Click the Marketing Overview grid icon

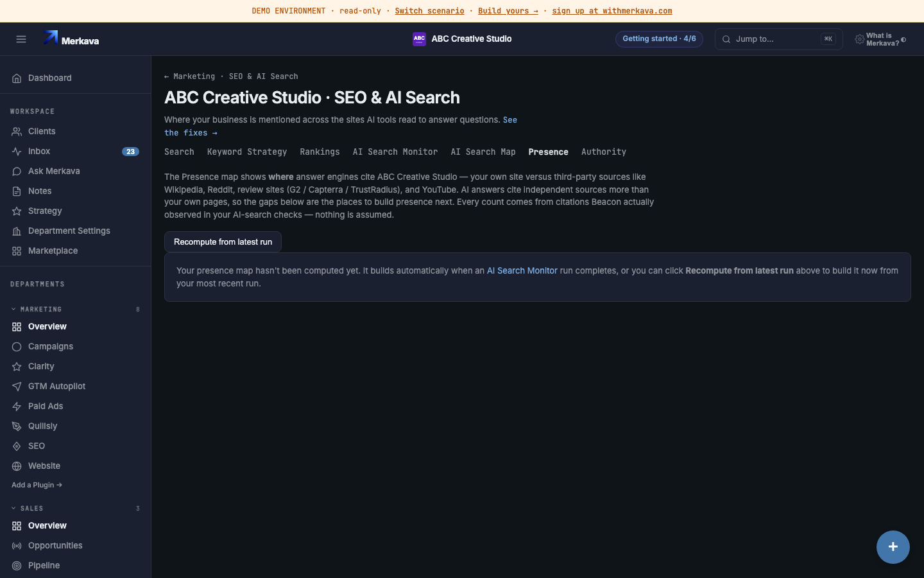click(x=17, y=327)
